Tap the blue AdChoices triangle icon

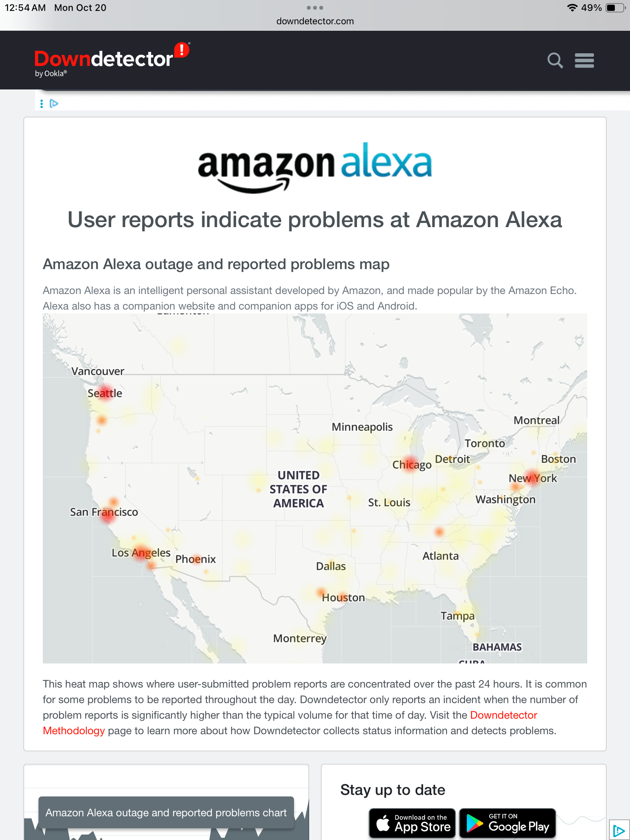(x=54, y=103)
